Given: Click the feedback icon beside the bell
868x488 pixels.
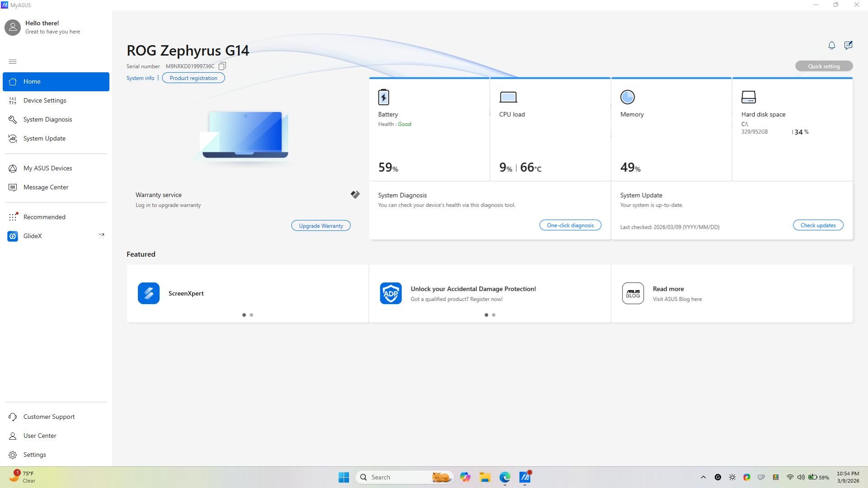Looking at the screenshot, I should (x=848, y=45).
